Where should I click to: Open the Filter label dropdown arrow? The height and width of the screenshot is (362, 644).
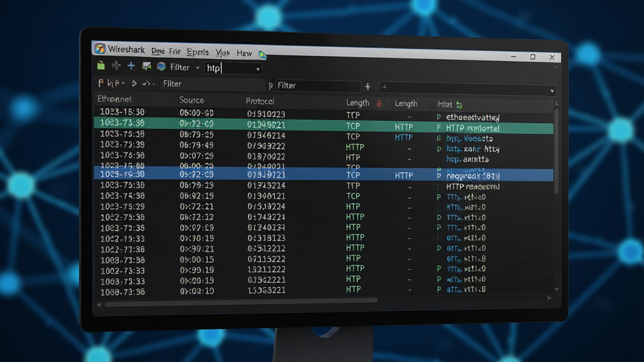197,68
